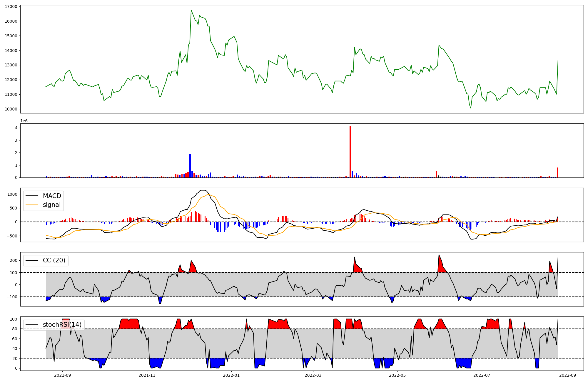588x382 pixels.
Task: Click the black MACD line legend swatch
Action: point(32,196)
